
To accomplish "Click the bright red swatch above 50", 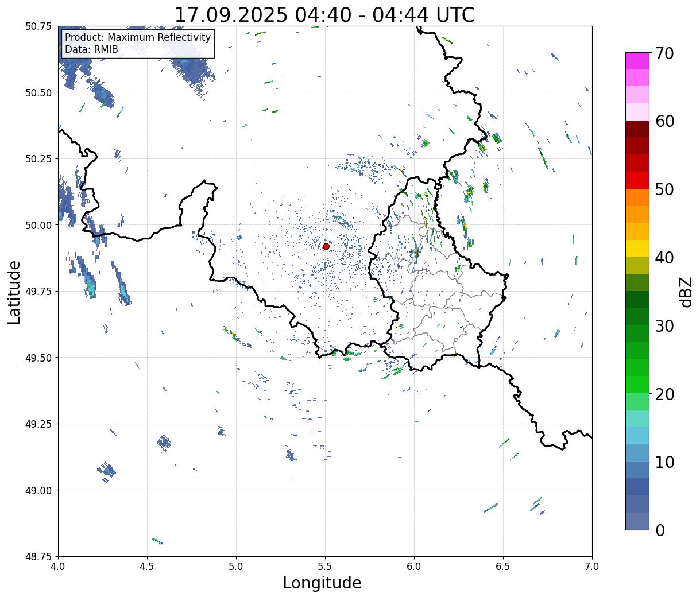I will coord(637,180).
